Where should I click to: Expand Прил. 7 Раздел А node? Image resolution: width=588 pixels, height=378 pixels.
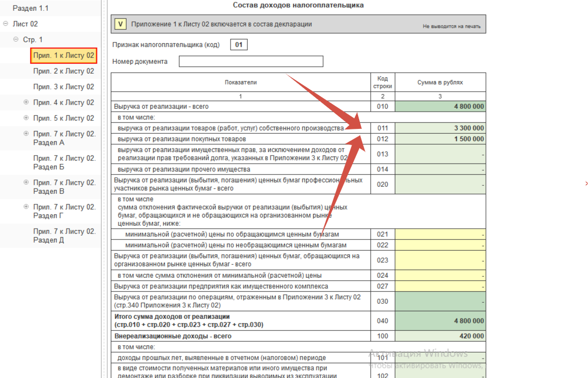point(26,134)
